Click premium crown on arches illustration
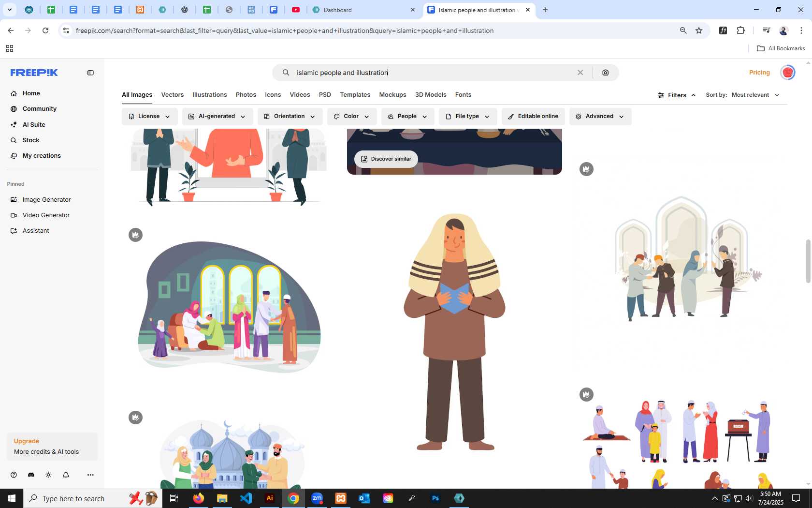The image size is (812, 508). pos(586,169)
